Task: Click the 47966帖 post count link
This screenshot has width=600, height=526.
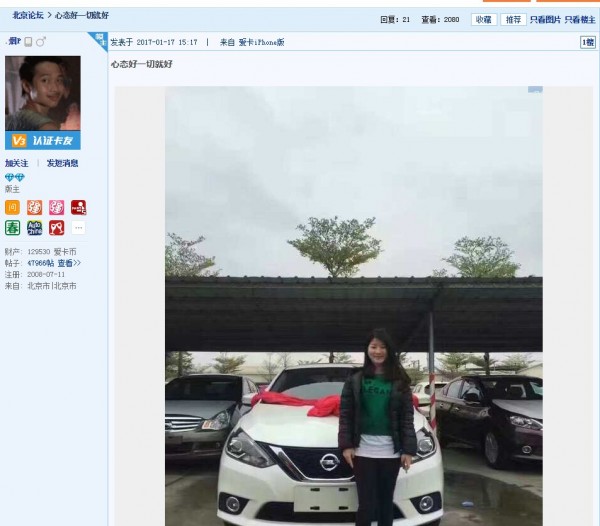Action: tap(41, 263)
